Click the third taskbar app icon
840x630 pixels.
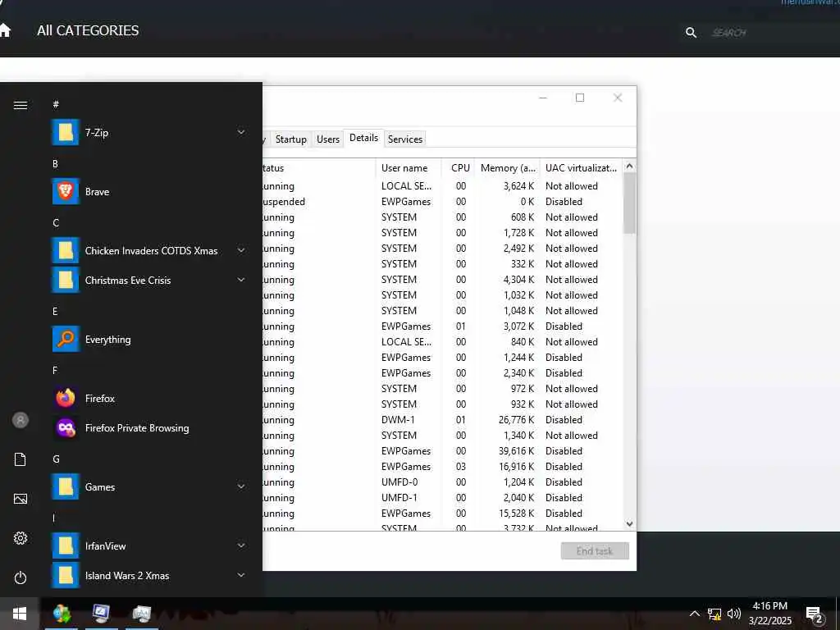[142, 614]
